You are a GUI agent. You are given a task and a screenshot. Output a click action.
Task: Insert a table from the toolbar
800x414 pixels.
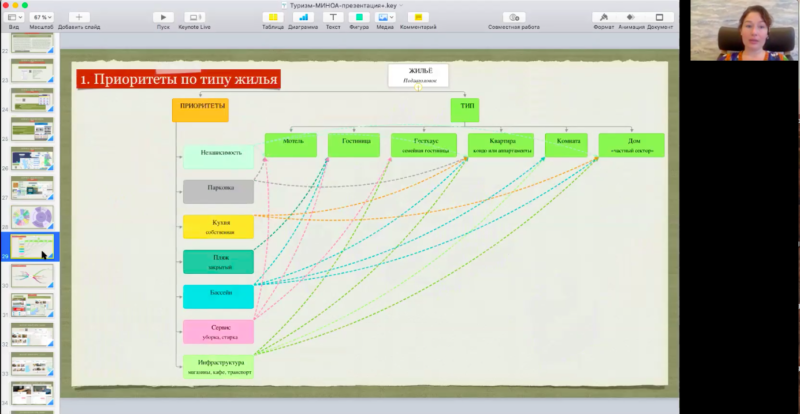point(272,17)
